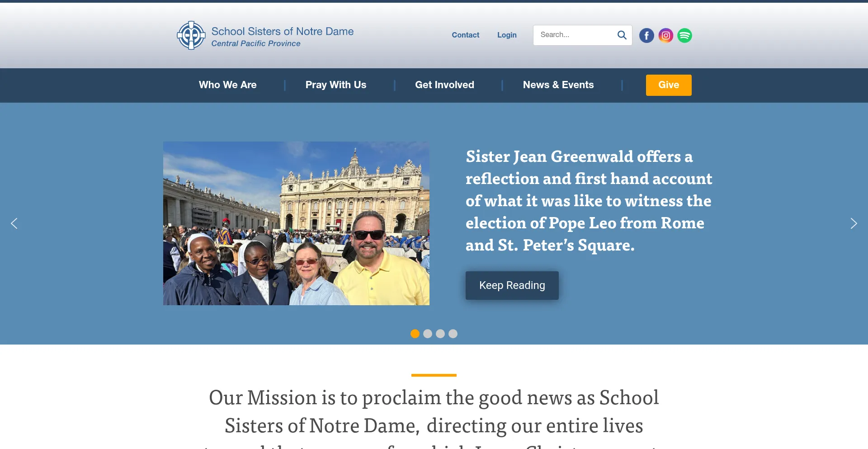Open the Who We Are menu
The width and height of the screenshot is (868, 449).
227,85
